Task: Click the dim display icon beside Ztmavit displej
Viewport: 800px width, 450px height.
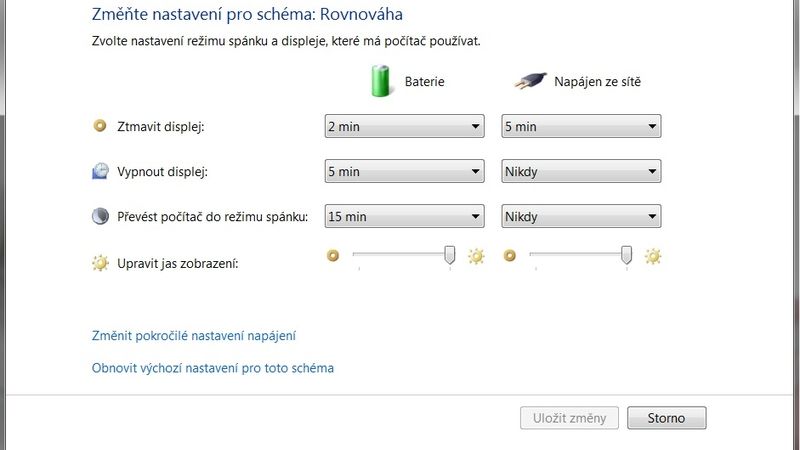Action: 100,126
